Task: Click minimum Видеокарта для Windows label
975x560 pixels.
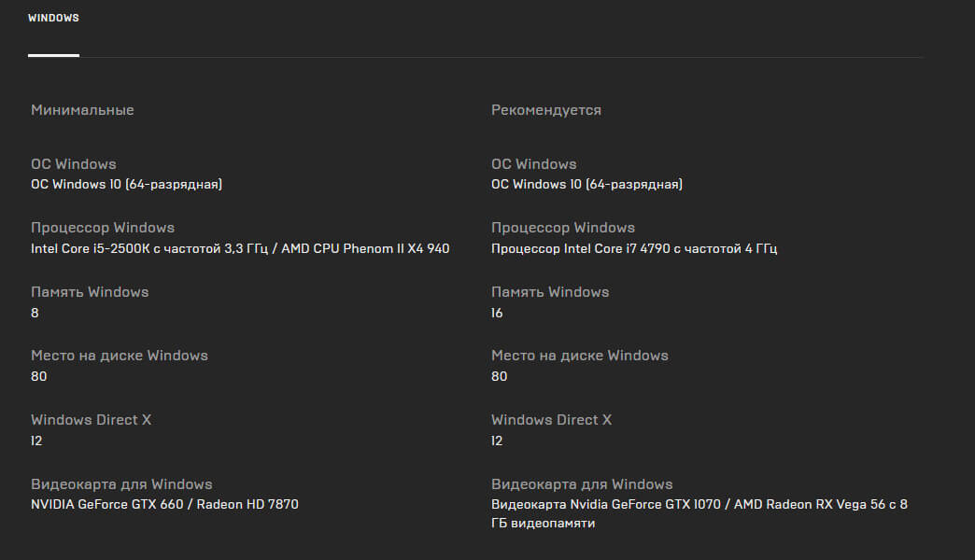Action: coord(121,484)
